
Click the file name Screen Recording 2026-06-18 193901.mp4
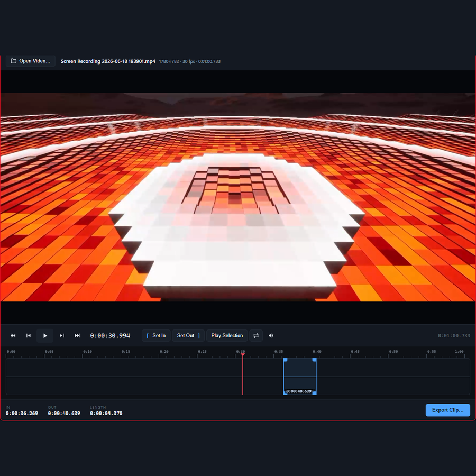coord(108,61)
